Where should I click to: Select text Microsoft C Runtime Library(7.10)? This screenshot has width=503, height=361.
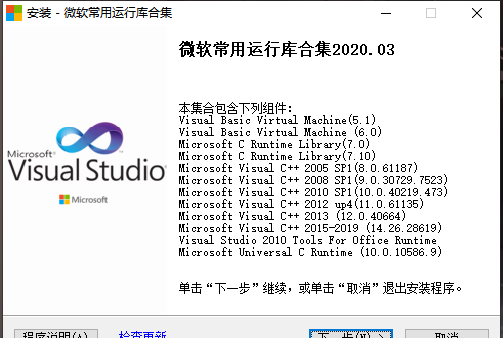point(277,156)
